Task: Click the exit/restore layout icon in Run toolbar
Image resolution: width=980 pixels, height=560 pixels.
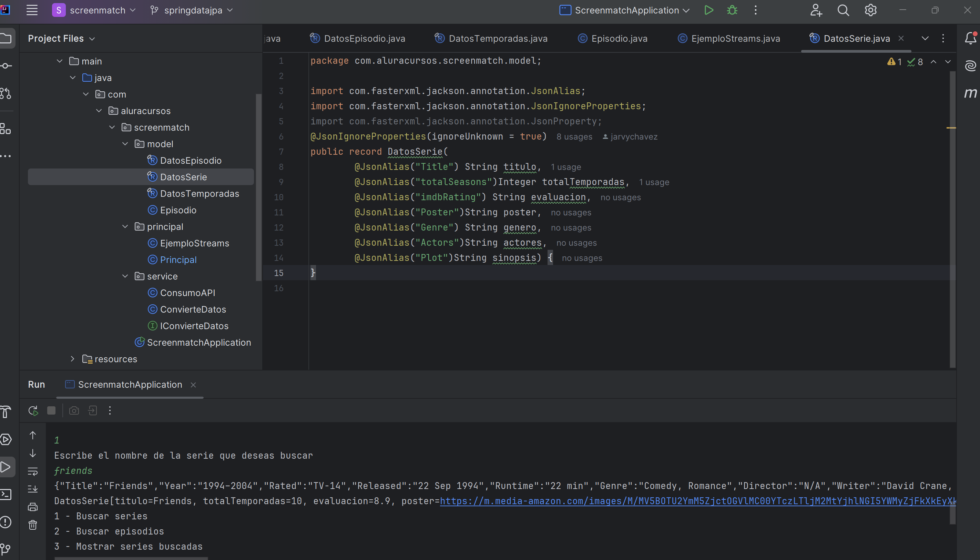Action: pos(92,410)
